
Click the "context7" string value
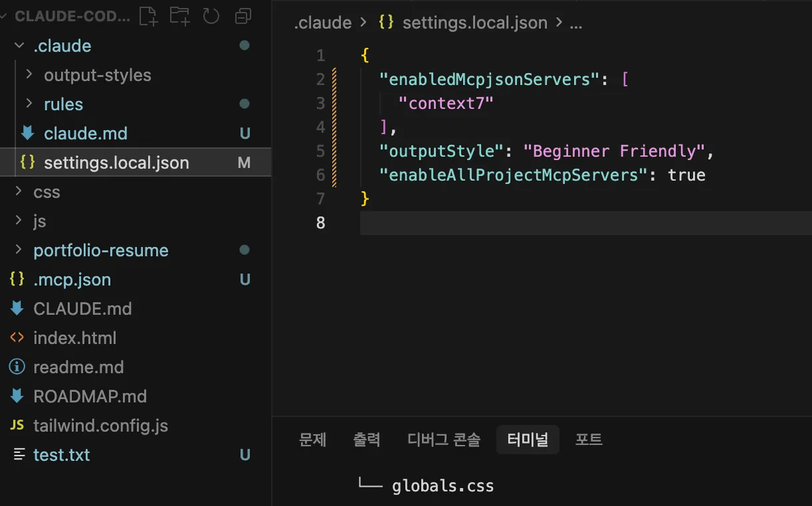pyautogui.click(x=447, y=103)
